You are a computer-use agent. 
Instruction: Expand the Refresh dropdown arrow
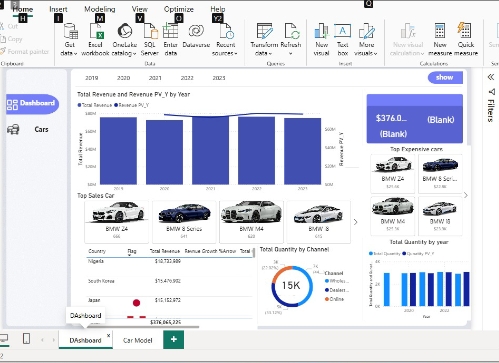(291, 53)
